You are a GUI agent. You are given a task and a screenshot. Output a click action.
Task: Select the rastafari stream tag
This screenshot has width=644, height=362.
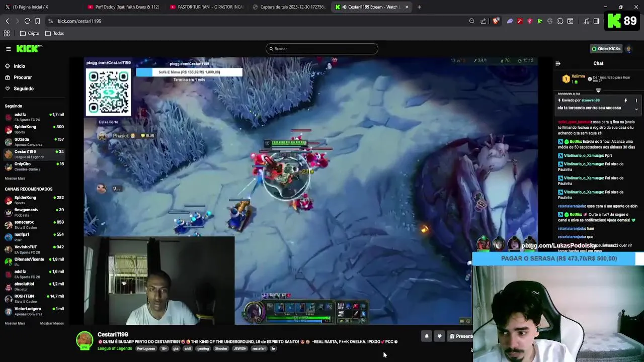(259, 348)
